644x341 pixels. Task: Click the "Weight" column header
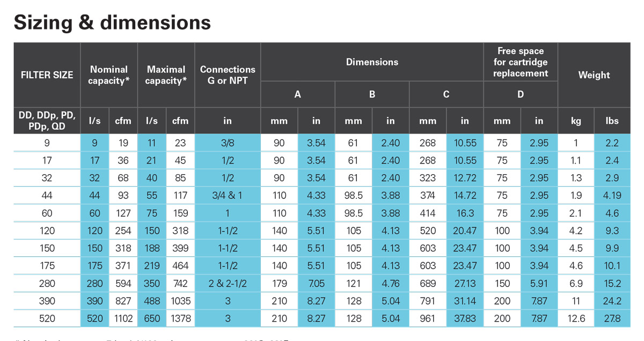click(594, 75)
